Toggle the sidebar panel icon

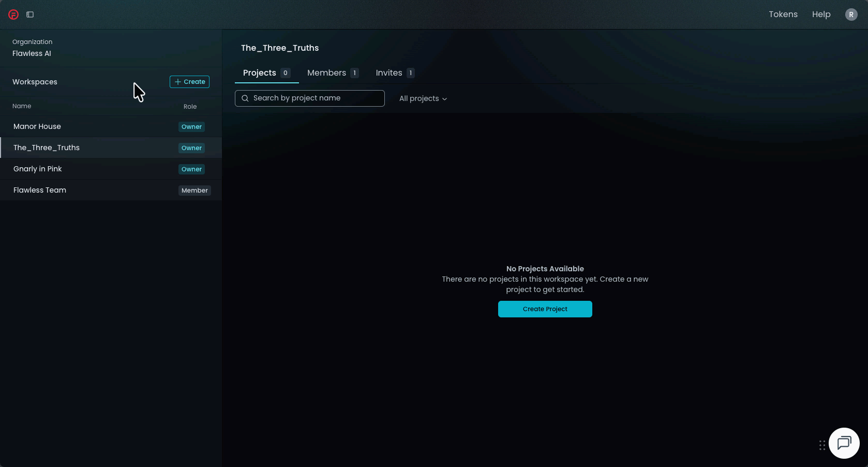click(30, 14)
